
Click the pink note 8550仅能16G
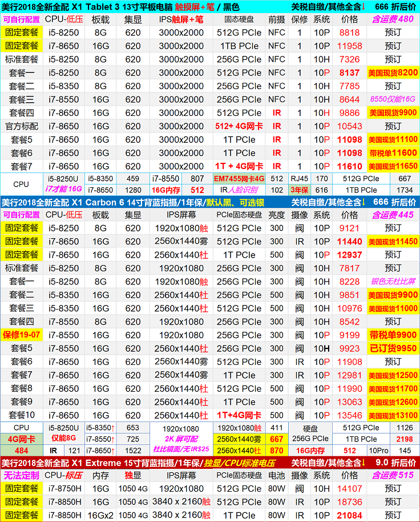(393, 99)
